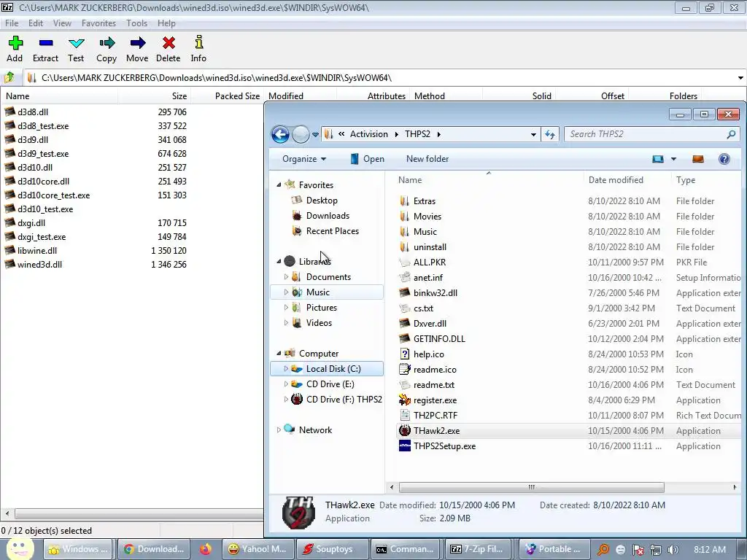The width and height of the screenshot is (747, 560).
Task: Click the Open button in Explorer toolbar
Action: point(367,159)
